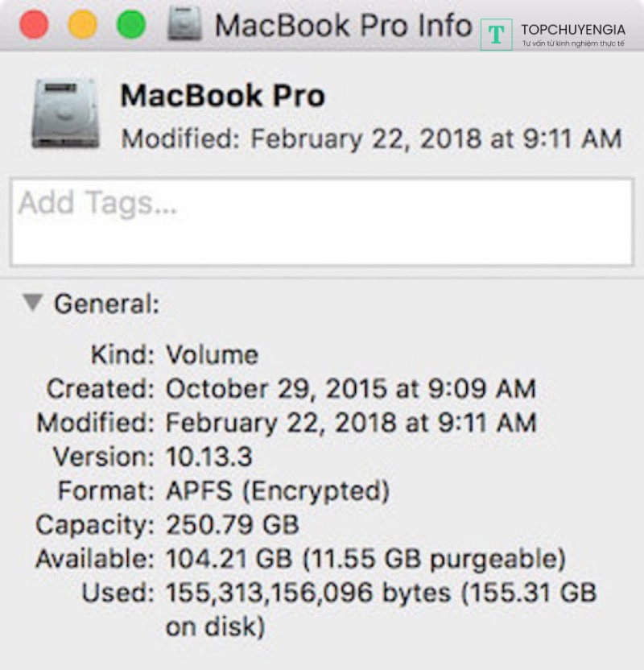Collapse the General section disclosure triangle

coord(32,303)
